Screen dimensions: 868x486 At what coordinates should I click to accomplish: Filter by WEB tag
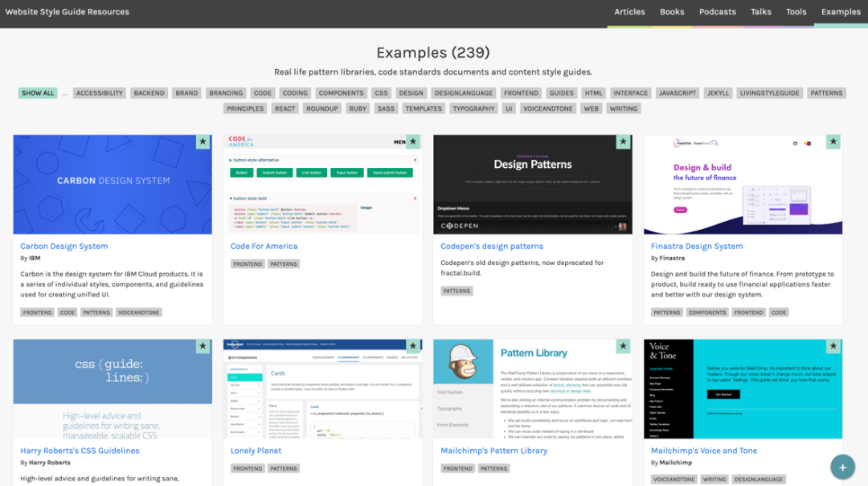pos(592,108)
